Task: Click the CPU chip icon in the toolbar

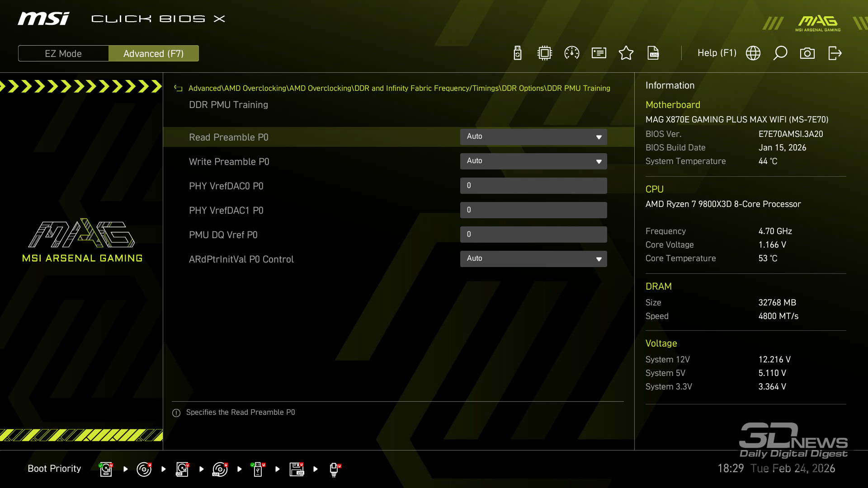Action: pos(545,53)
